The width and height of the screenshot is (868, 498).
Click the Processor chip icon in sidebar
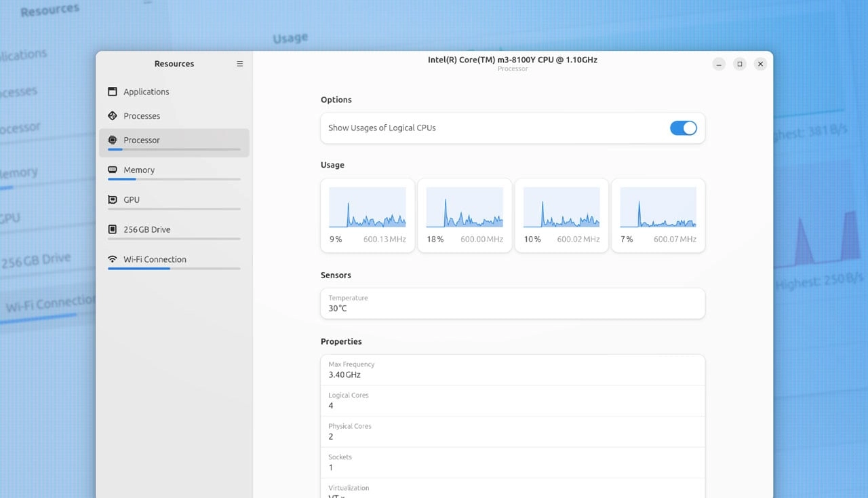point(113,140)
